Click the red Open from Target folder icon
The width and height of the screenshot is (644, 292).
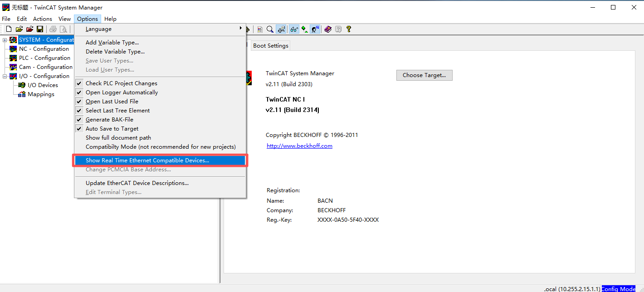point(29,29)
